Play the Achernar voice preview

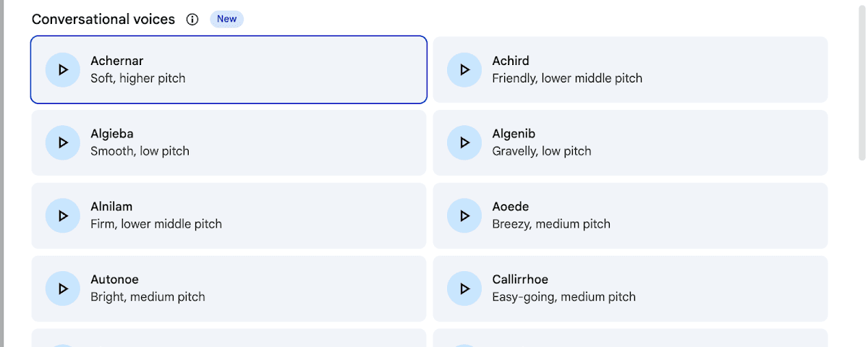tap(62, 70)
